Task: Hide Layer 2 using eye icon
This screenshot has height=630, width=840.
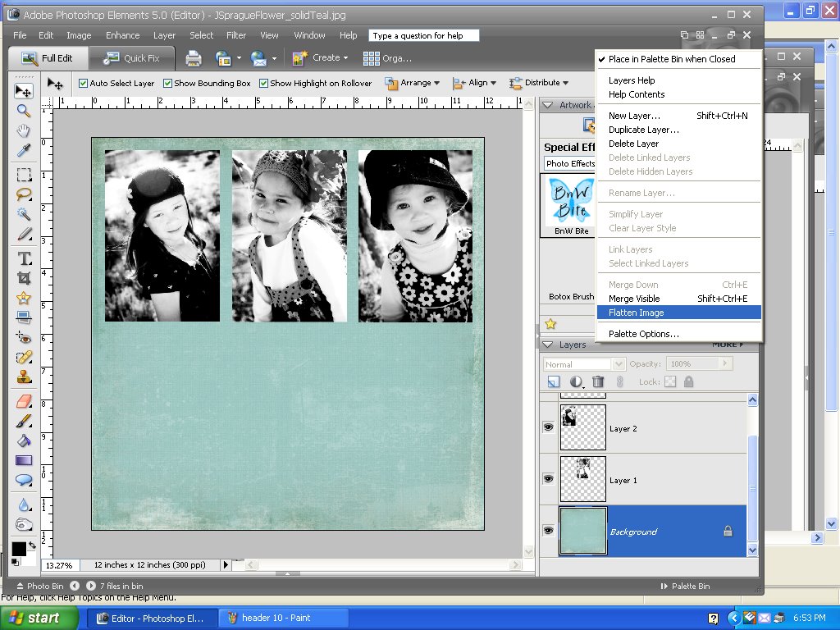Action: click(548, 427)
